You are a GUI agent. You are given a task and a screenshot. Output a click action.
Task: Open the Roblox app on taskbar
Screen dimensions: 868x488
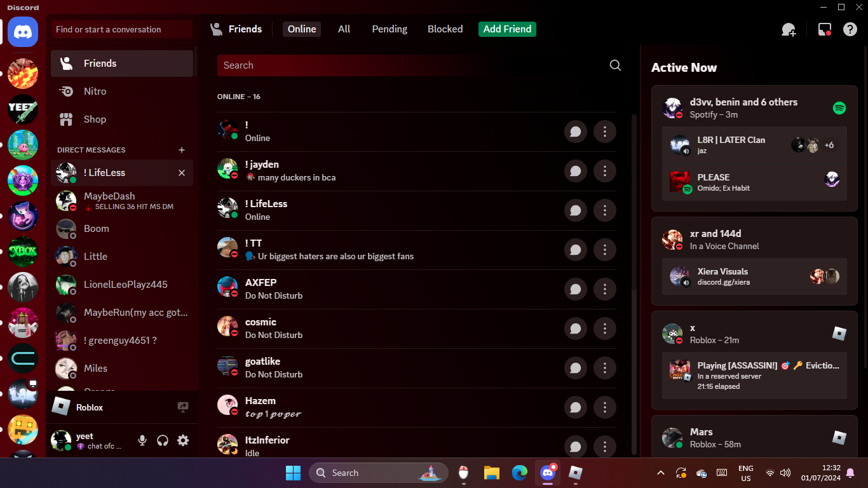point(576,473)
